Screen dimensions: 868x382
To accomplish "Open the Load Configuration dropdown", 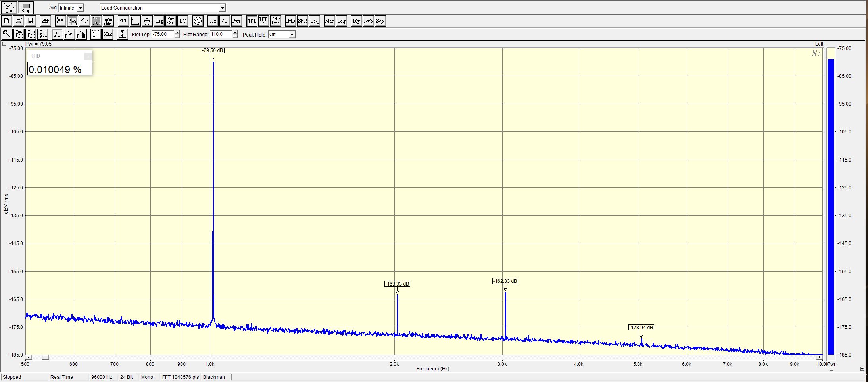I will pyautogui.click(x=222, y=8).
